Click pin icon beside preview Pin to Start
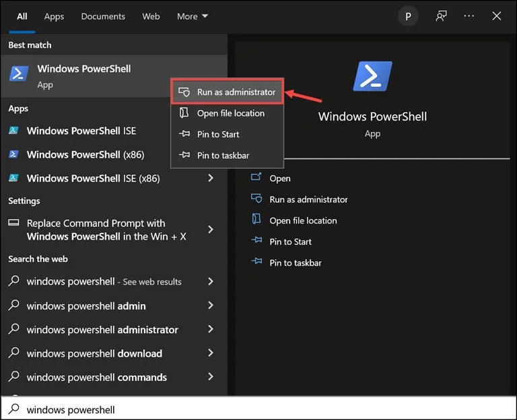Viewport: 517px width, 420px height. [x=256, y=240]
